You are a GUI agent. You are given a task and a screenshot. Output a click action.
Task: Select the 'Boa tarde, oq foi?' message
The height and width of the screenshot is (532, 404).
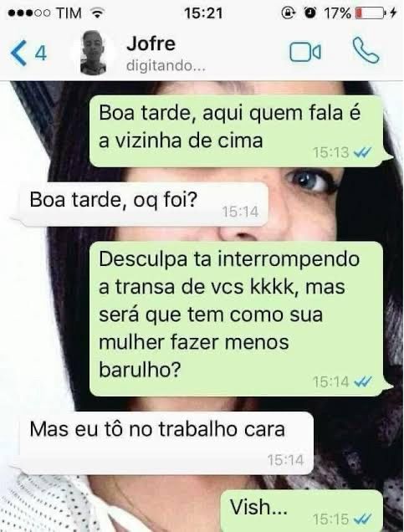pyautogui.click(x=143, y=204)
